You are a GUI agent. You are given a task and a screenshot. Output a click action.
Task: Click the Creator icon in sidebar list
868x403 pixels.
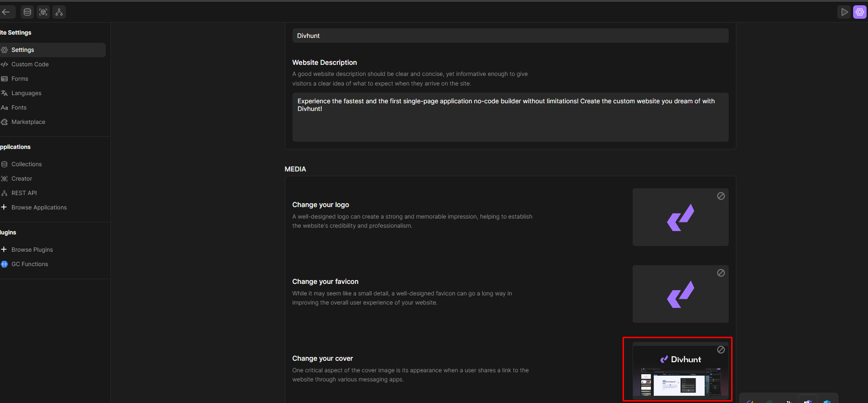[4, 179]
